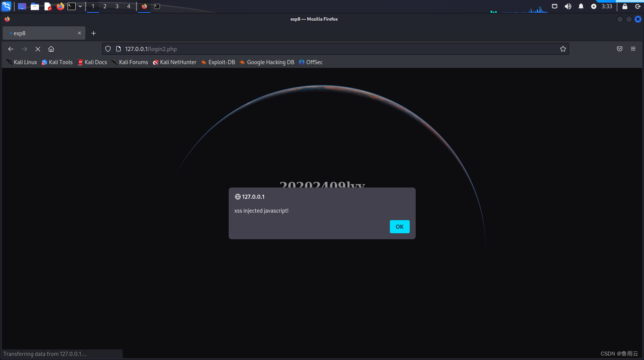
Task: Open the notifications bell icon
Action: (x=581, y=6)
